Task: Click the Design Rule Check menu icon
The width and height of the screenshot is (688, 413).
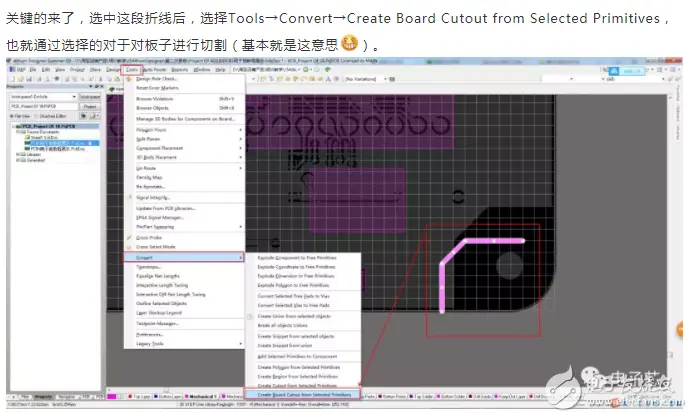Action: point(129,79)
